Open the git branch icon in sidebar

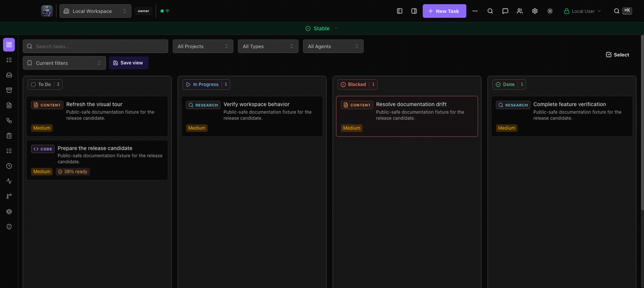[x=9, y=196]
